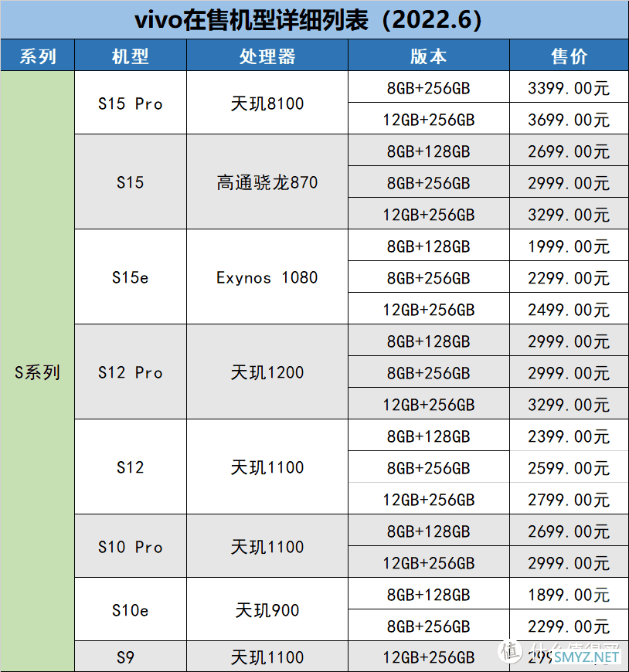Click the 12GB+256GB version of S12 Pro

(429, 404)
